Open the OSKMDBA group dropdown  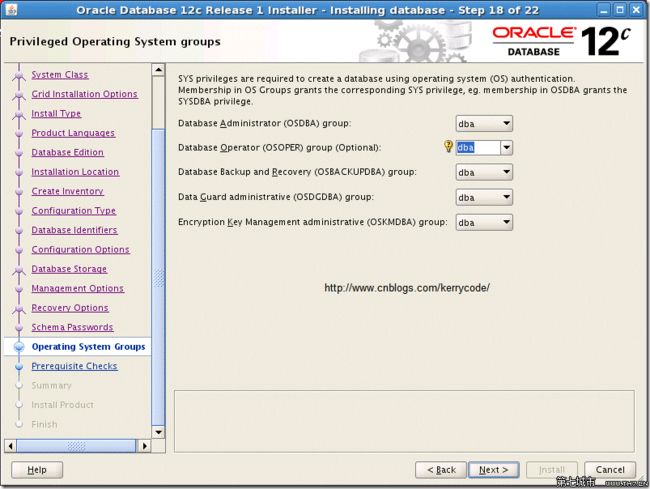[484, 222]
